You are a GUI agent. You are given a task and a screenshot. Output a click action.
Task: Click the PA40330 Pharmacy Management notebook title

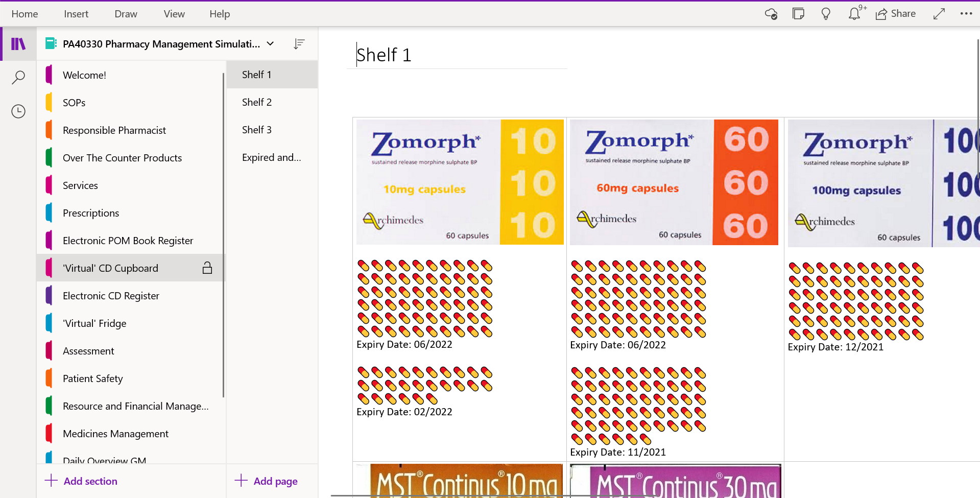(161, 44)
